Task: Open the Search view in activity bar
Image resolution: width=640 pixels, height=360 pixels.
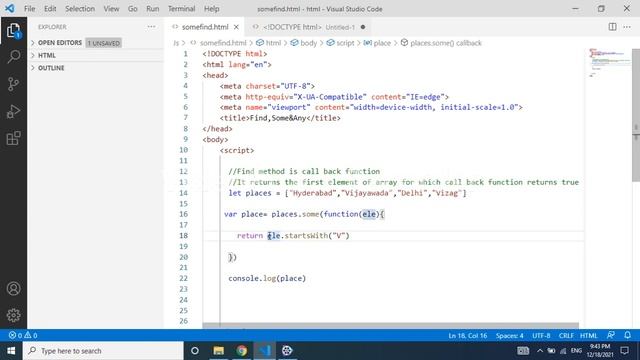Action: point(13,57)
